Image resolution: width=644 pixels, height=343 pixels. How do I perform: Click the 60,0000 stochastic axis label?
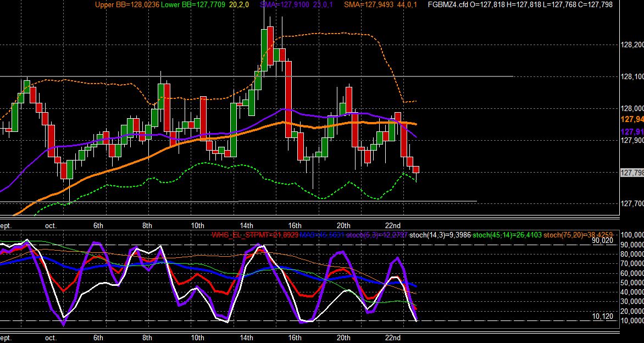point(632,274)
